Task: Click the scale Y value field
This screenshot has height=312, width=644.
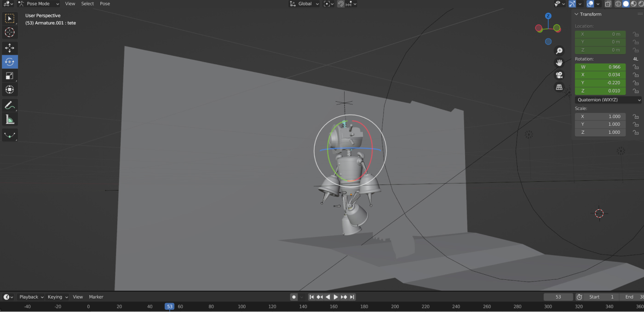Action: (600, 124)
